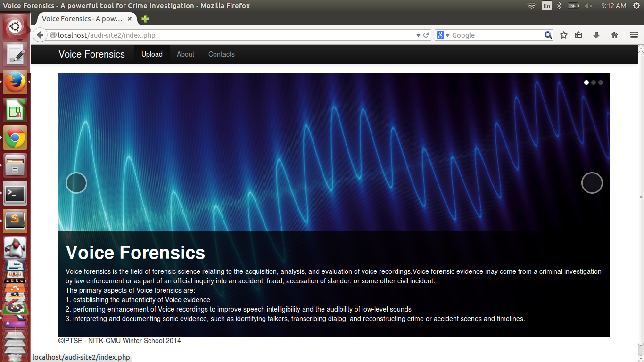Show previous carousel slide

(x=76, y=183)
